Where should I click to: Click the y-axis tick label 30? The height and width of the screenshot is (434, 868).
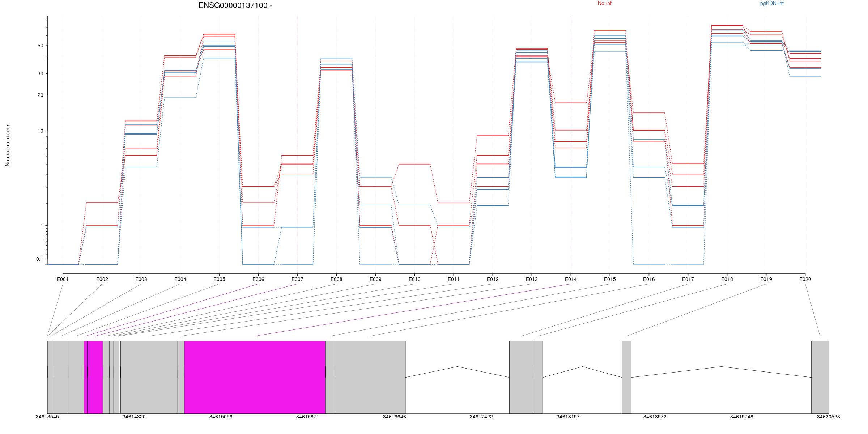point(40,73)
